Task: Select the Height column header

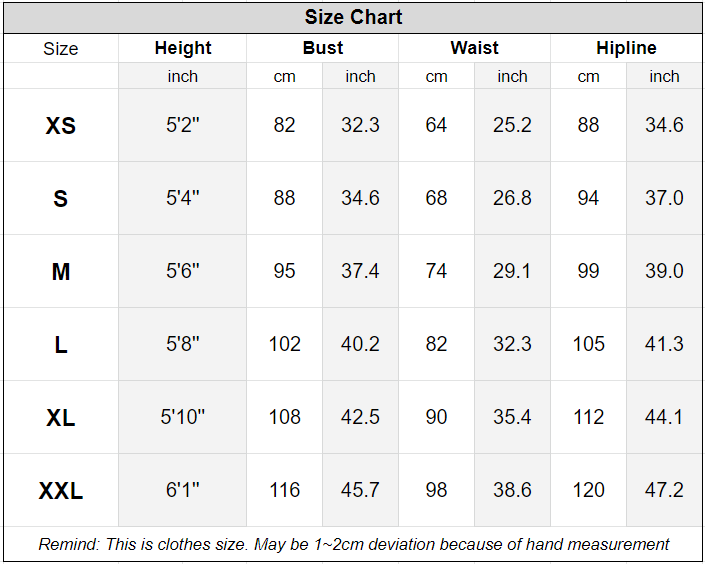Action: (x=183, y=48)
